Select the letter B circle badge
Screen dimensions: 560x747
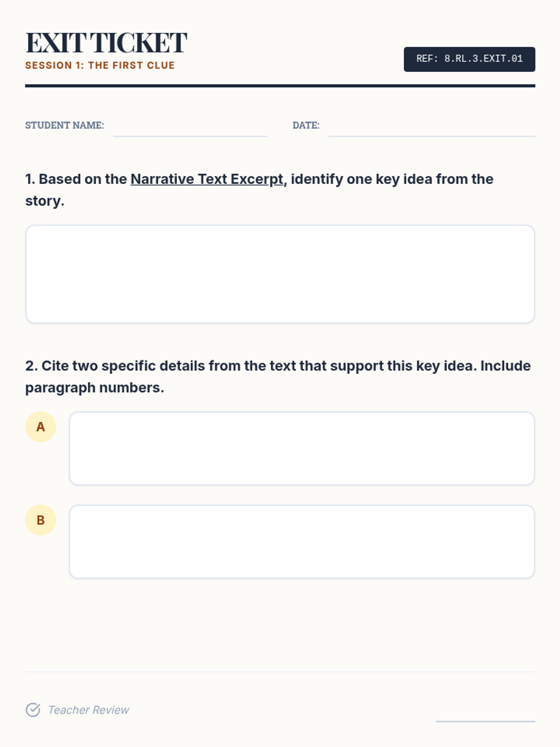pyautogui.click(x=41, y=520)
